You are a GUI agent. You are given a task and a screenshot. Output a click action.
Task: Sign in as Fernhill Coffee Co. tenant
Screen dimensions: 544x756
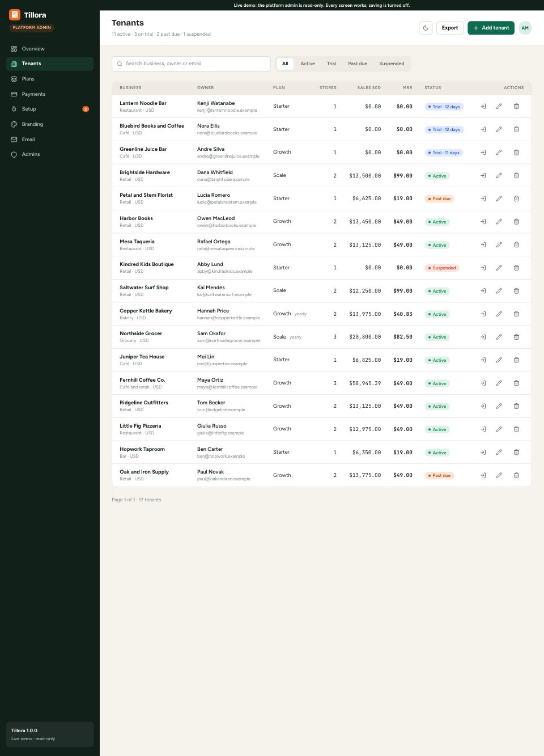click(483, 383)
